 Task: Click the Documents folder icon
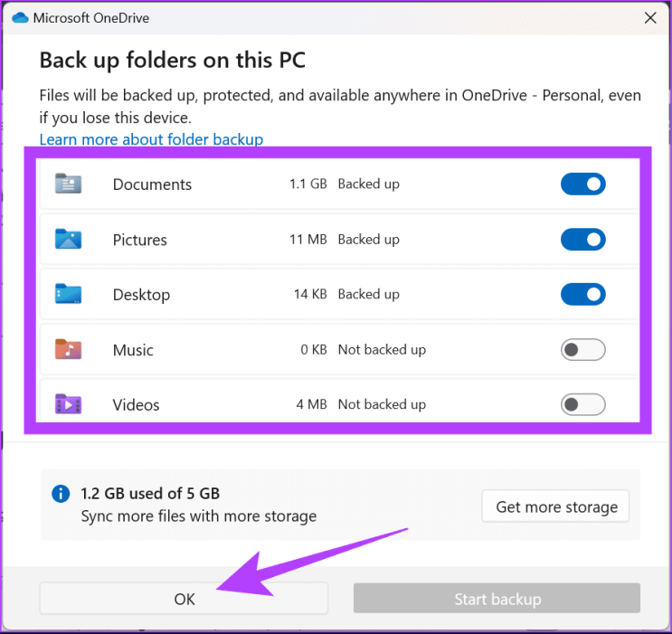point(68,185)
